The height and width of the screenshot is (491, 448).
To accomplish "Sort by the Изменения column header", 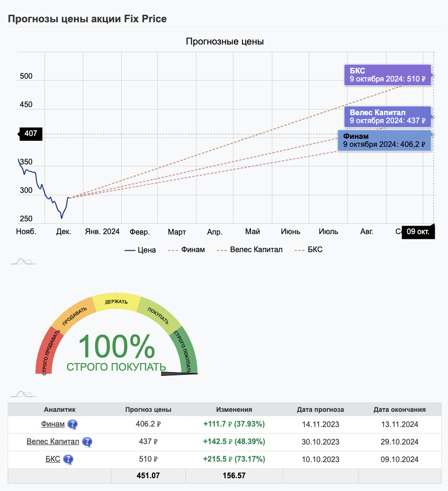I will tap(234, 409).
